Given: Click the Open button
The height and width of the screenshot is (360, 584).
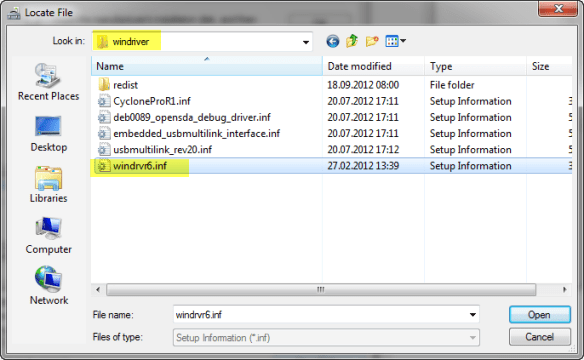Looking at the screenshot, I should pyautogui.click(x=539, y=315).
